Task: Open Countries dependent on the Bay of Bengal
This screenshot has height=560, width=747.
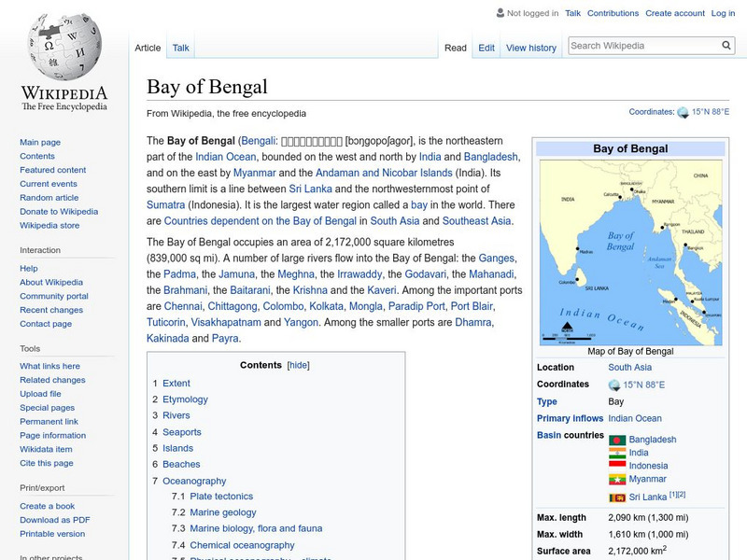Action: [261, 221]
